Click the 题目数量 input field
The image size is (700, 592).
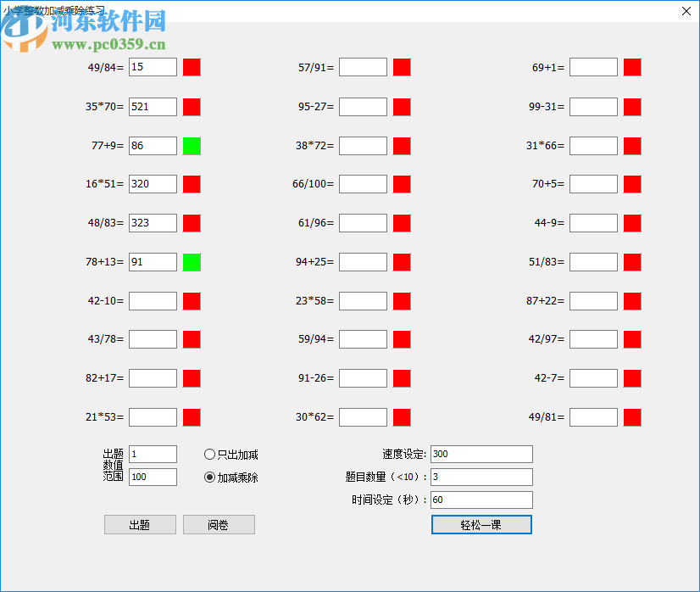(x=481, y=477)
